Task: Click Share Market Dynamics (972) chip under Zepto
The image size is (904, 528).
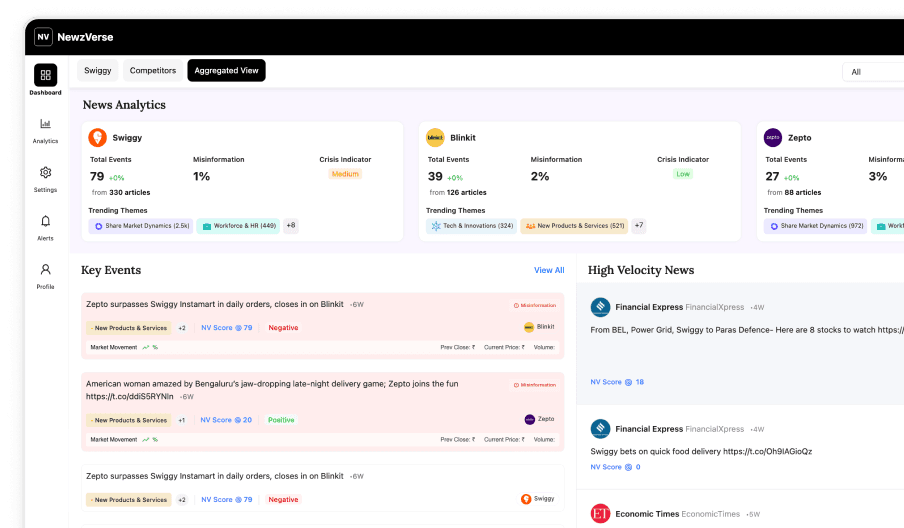Action: pyautogui.click(x=815, y=226)
